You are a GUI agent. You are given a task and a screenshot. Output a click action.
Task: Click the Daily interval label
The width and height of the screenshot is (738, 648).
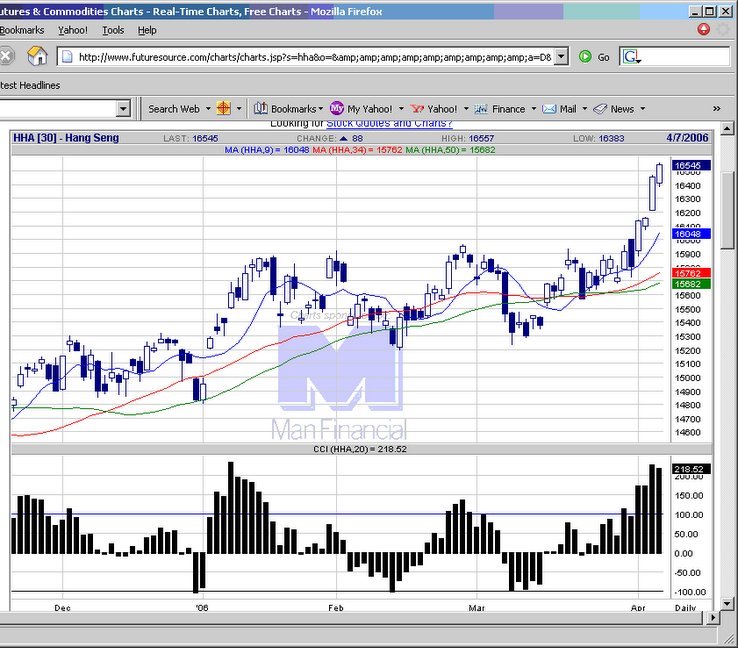pos(685,608)
